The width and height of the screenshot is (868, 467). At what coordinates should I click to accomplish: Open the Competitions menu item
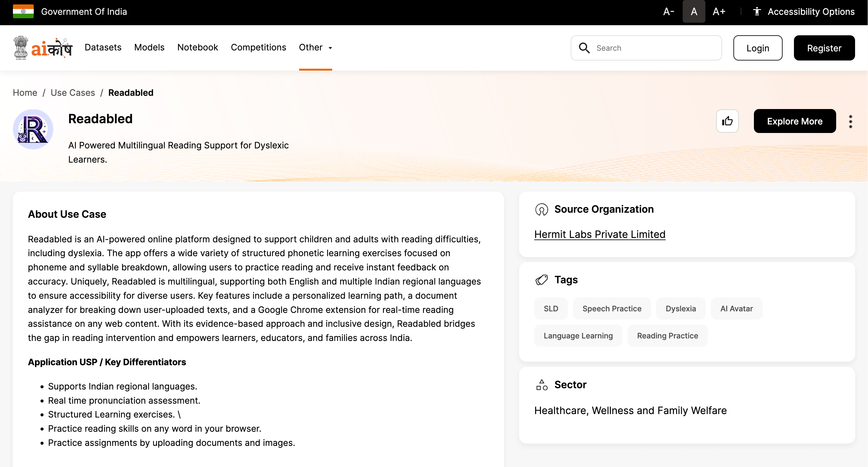coord(258,48)
